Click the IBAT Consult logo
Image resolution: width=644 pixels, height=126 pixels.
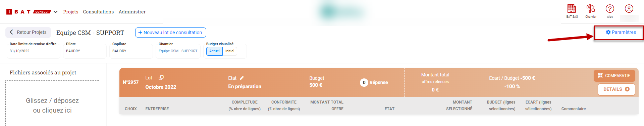click(x=29, y=12)
